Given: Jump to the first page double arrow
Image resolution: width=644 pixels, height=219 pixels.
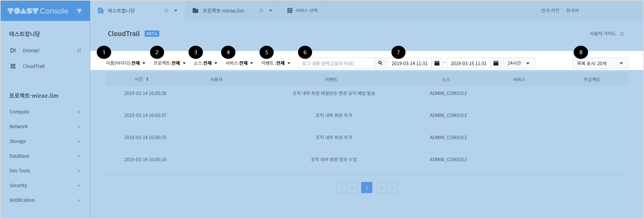Looking at the screenshot, I should click(x=352, y=187).
